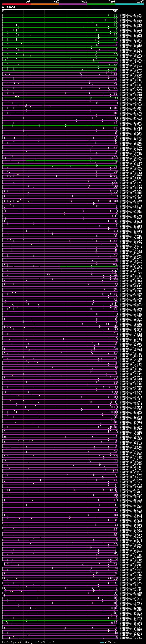Click the UniRef100_B5JAU3 label
Screen dimensions: 146x644
tap(131, 178)
